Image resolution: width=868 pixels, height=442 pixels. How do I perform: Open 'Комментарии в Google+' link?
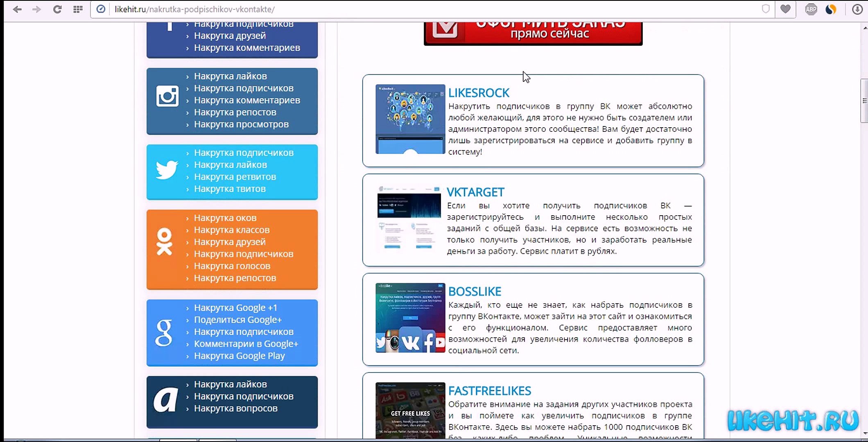tap(246, 344)
